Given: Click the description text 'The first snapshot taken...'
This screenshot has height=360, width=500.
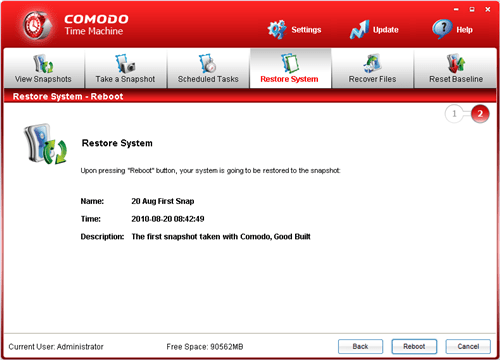Looking at the screenshot, I should click(221, 237).
